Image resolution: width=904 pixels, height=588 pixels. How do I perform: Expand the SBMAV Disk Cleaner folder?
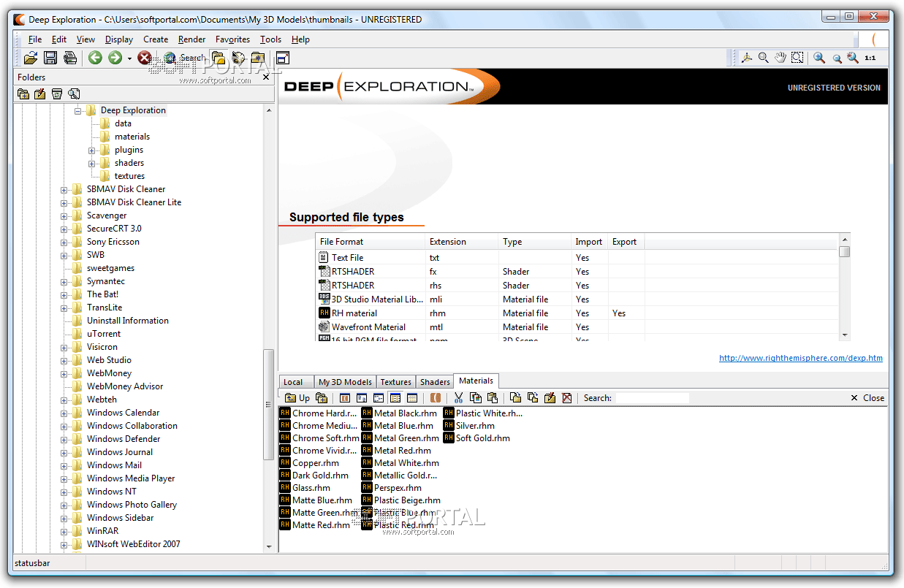point(64,189)
